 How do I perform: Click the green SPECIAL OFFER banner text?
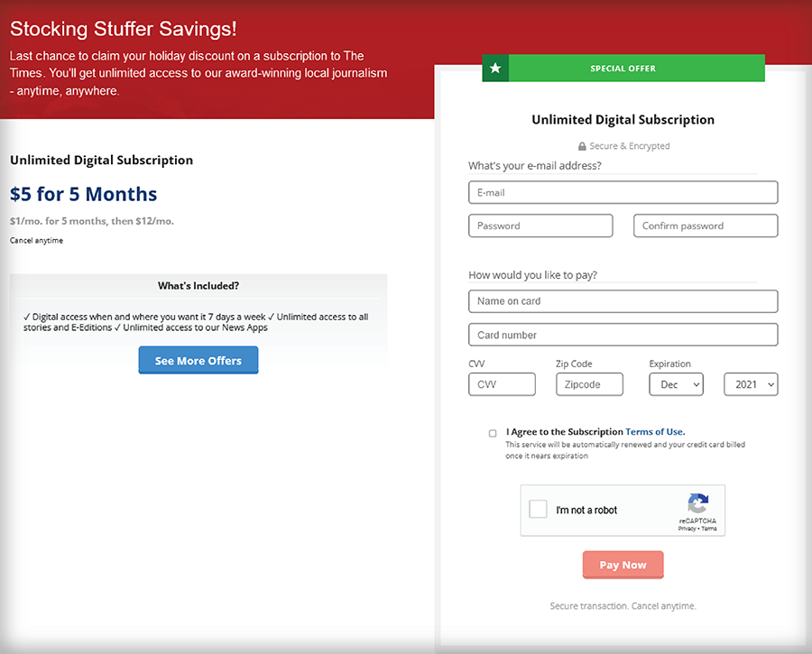click(623, 69)
